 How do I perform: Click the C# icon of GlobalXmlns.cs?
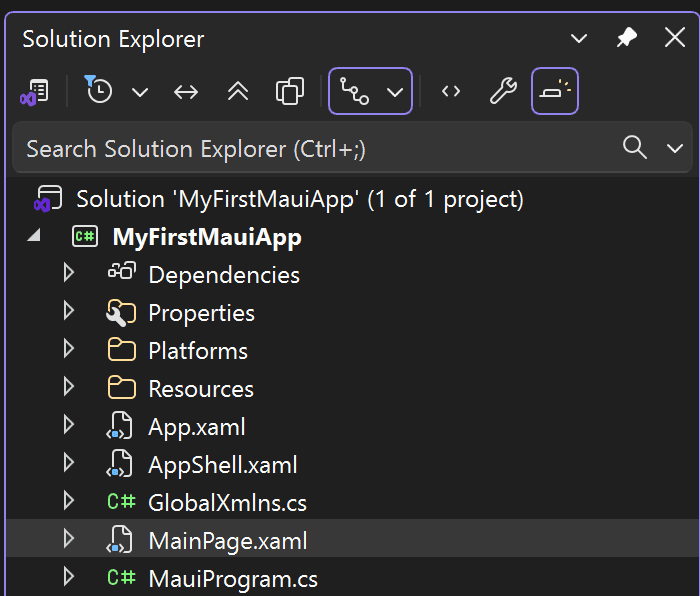(x=121, y=501)
